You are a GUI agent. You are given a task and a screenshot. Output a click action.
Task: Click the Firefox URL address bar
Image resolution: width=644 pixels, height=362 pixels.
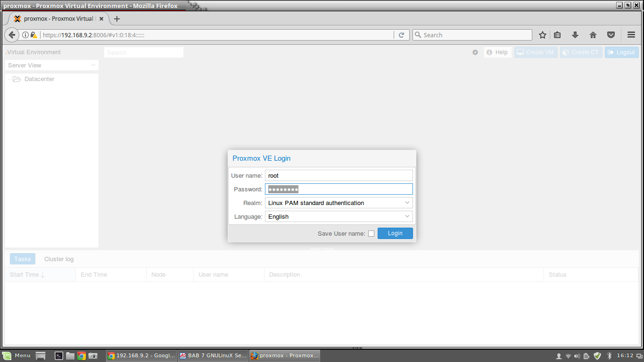coord(217,35)
